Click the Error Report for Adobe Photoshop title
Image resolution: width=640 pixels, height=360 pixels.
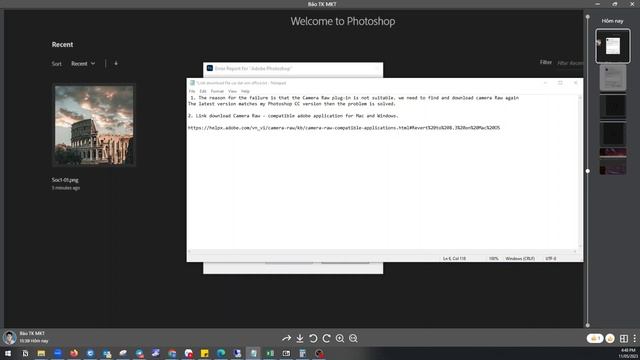253,69
